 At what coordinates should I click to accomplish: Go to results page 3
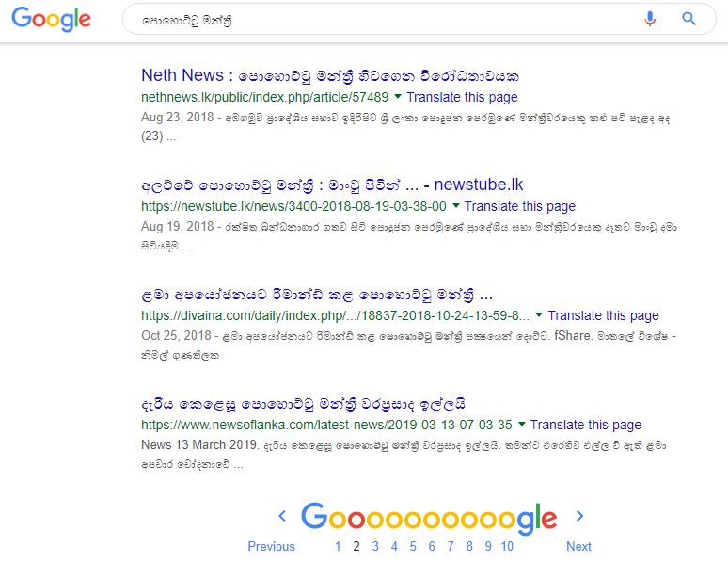(x=375, y=546)
